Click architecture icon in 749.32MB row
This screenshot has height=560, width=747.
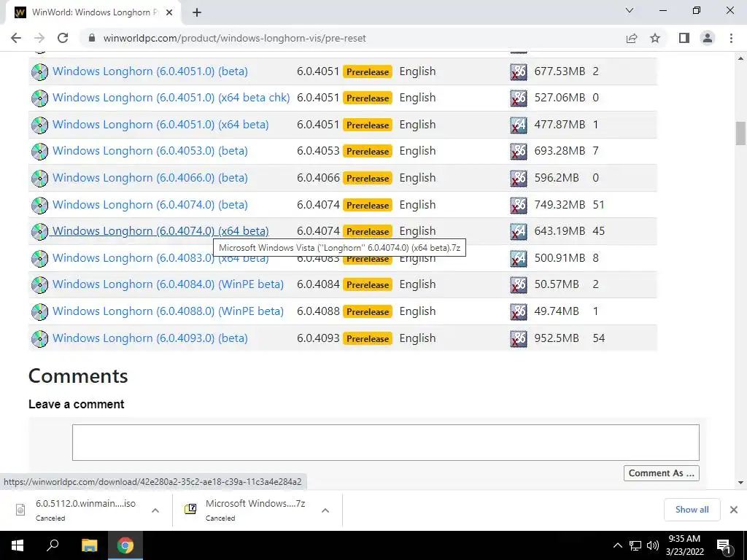[519, 205]
